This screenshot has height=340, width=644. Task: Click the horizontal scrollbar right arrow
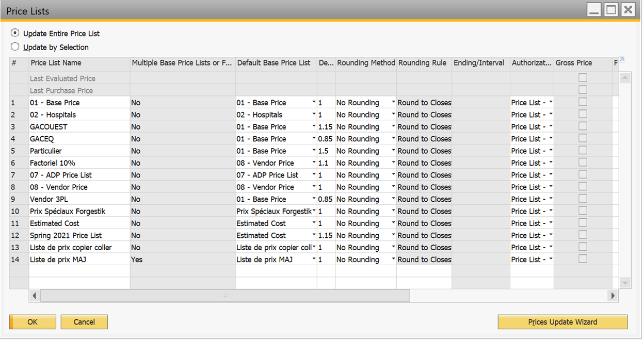(x=613, y=296)
